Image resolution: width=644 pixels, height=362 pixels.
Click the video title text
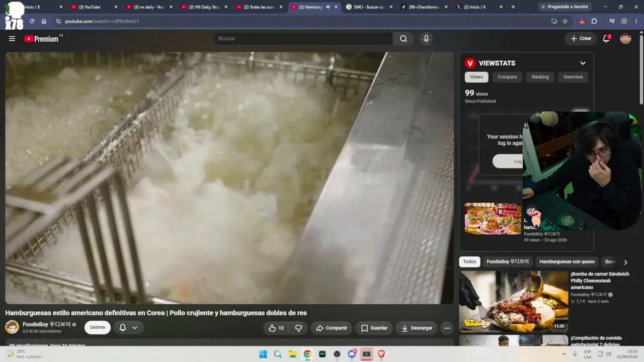click(156, 313)
